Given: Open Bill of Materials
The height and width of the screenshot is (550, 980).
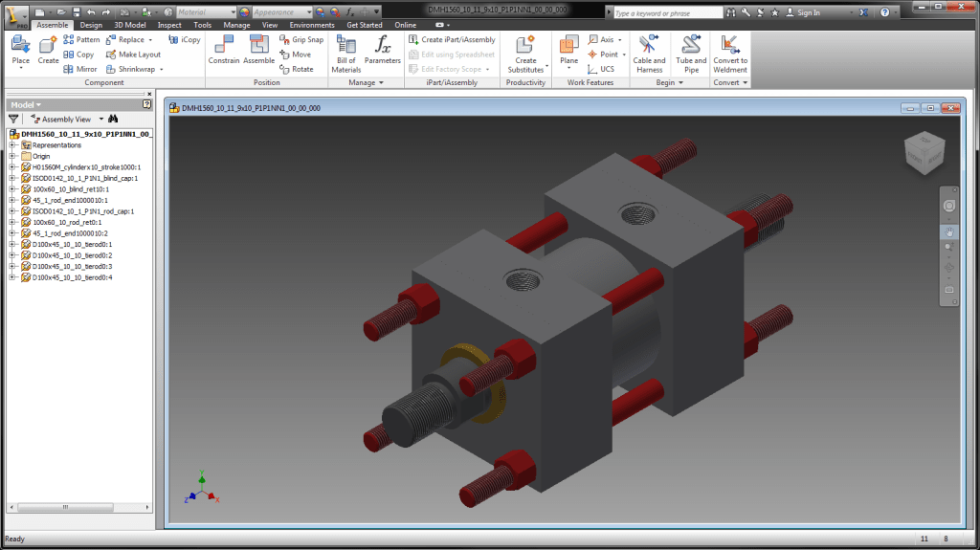Looking at the screenshot, I should coord(345,52).
